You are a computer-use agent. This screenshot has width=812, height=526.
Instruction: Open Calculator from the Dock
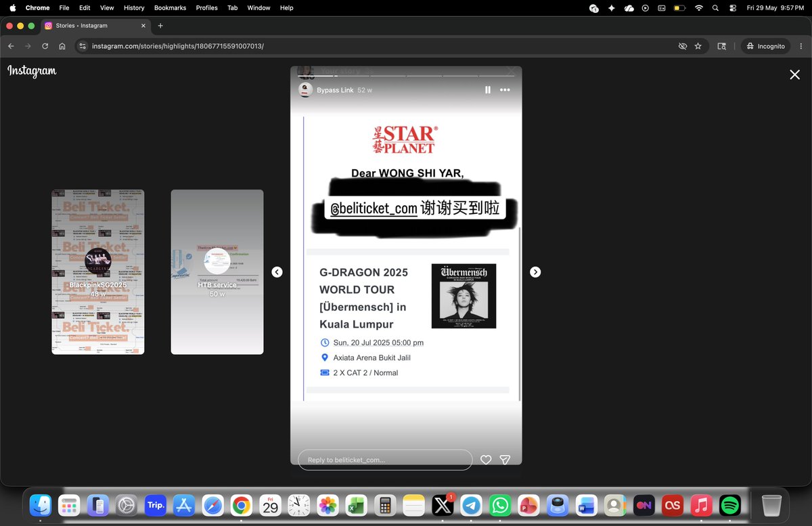point(386,505)
